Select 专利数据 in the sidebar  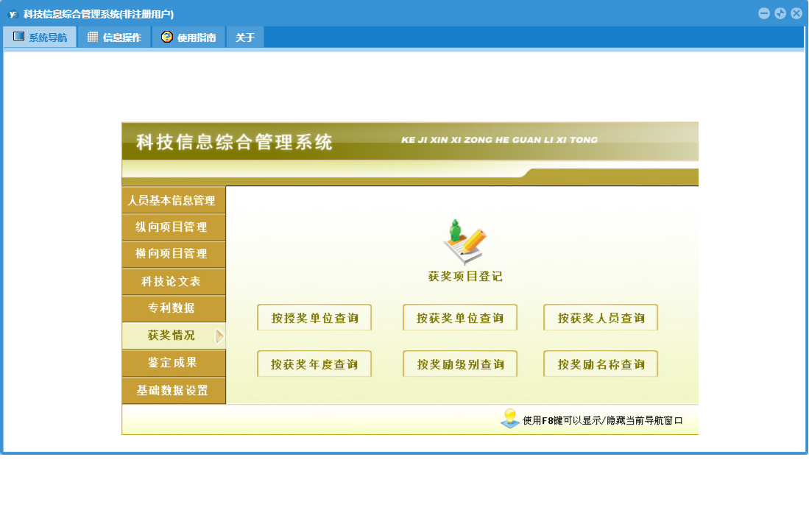(x=174, y=308)
